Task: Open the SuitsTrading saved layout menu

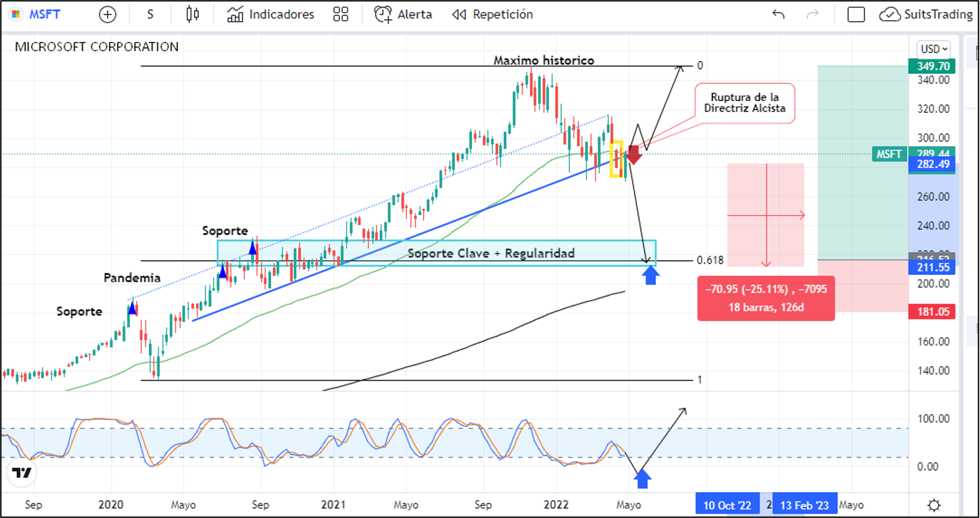Action: pyautogui.click(x=926, y=15)
